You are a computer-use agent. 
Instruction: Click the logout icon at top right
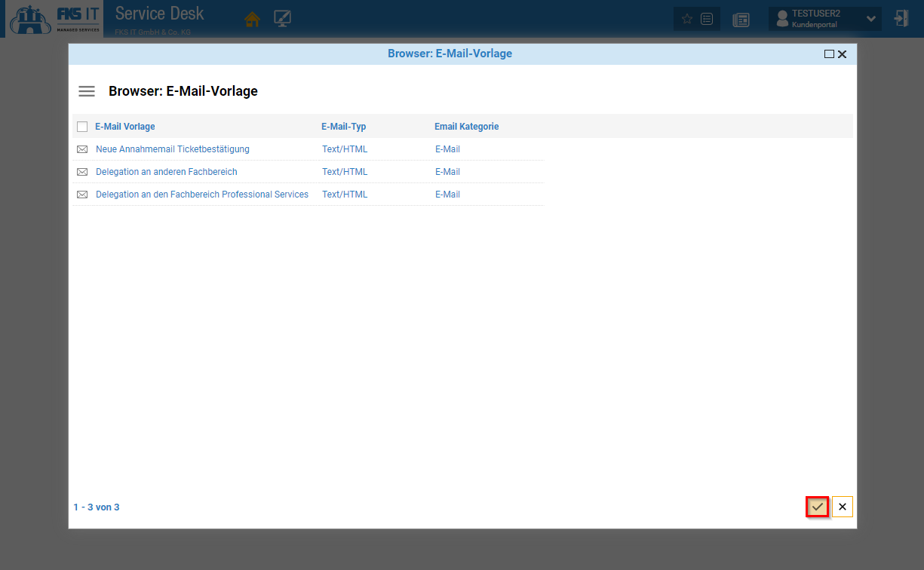[x=901, y=19]
